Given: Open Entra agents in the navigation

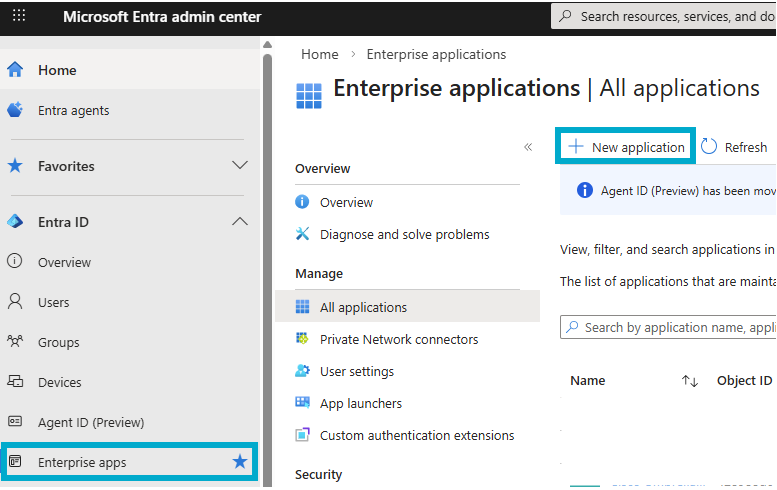Looking at the screenshot, I should click(130, 110).
